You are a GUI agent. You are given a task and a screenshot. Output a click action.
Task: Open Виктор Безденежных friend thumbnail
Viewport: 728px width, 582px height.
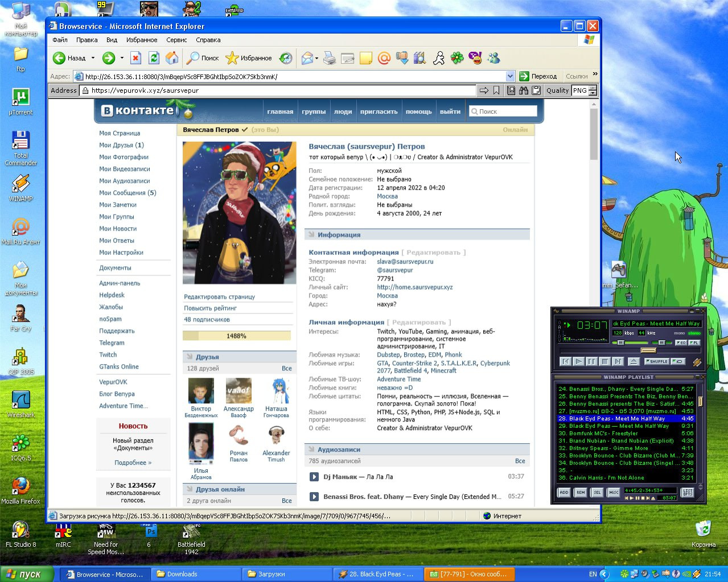[x=201, y=391]
